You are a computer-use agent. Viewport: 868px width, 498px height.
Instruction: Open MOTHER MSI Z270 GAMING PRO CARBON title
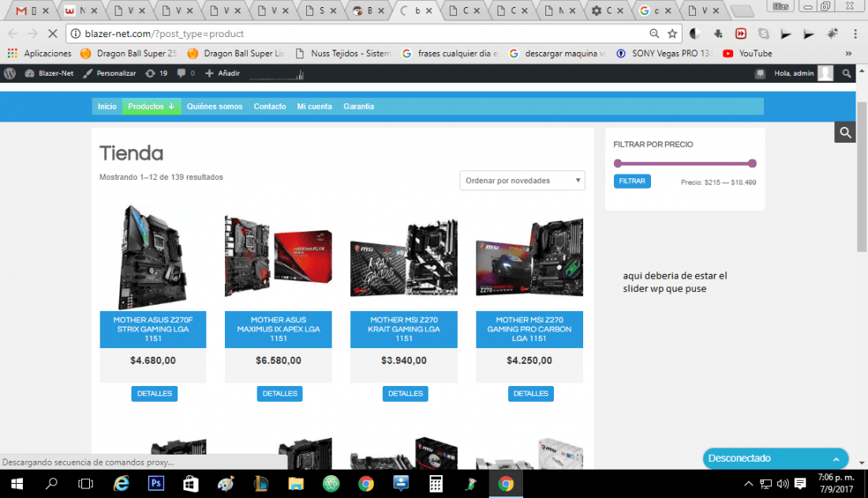(529, 329)
